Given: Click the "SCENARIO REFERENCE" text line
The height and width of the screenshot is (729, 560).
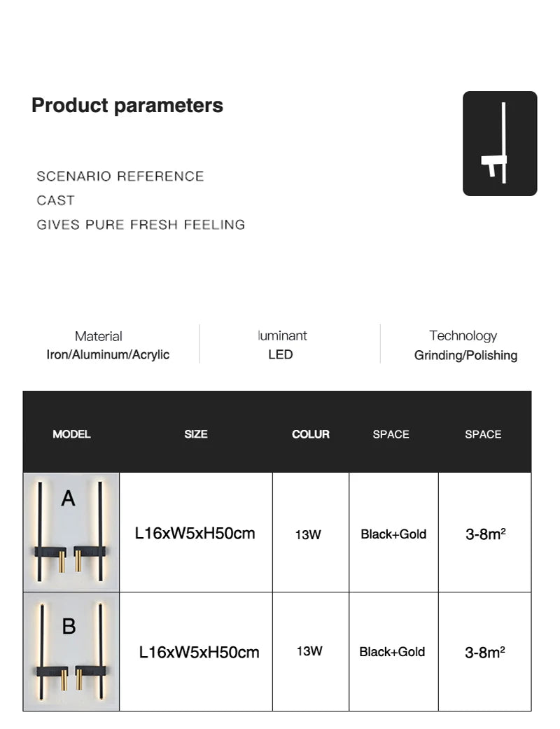Looking at the screenshot, I should pyautogui.click(x=120, y=176).
